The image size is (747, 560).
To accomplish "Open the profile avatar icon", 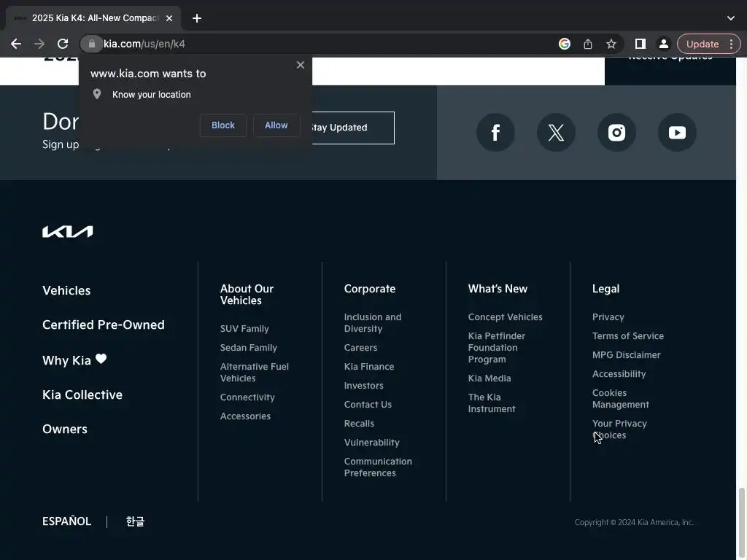I will (x=664, y=44).
